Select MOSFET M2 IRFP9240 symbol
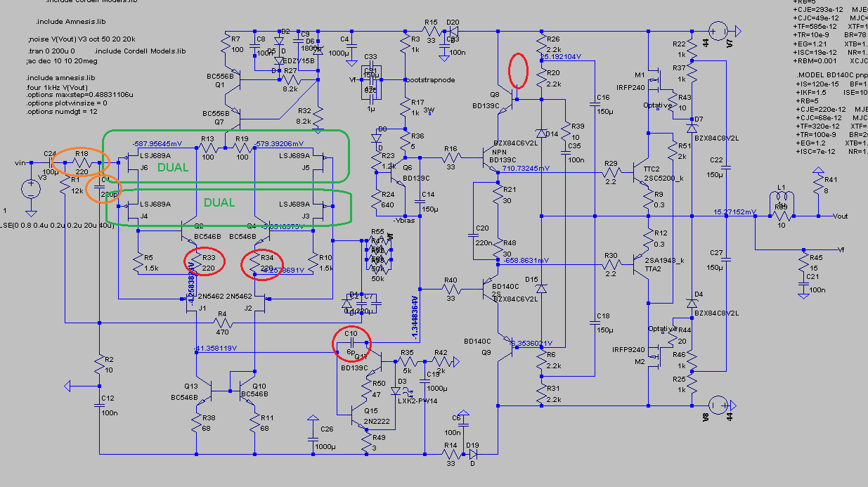The height and width of the screenshot is (487, 868). click(x=655, y=356)
